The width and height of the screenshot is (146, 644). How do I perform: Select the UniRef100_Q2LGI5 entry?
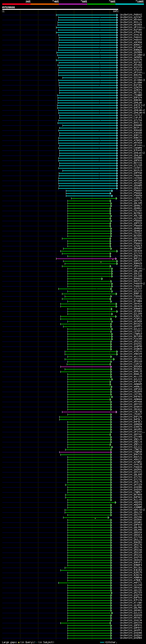131,613
